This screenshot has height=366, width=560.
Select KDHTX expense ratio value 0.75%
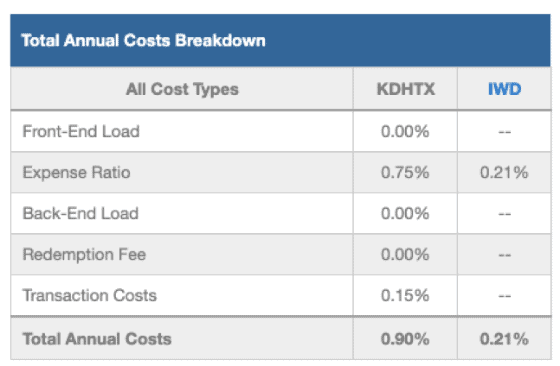tap(405, 172)
